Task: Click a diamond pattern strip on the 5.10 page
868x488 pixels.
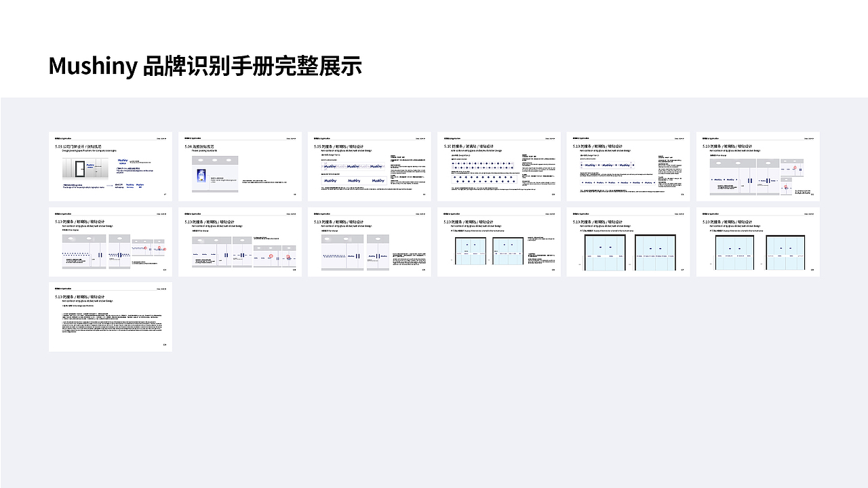Action: coord(482,164)
